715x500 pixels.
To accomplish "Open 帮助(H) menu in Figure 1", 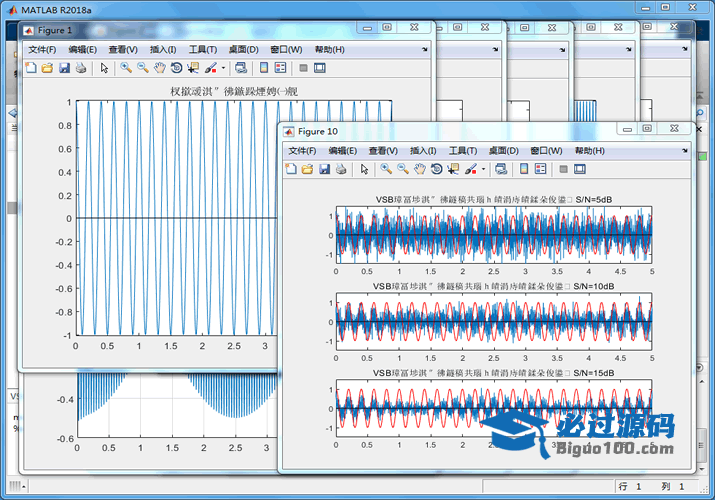I will (330, 50).
